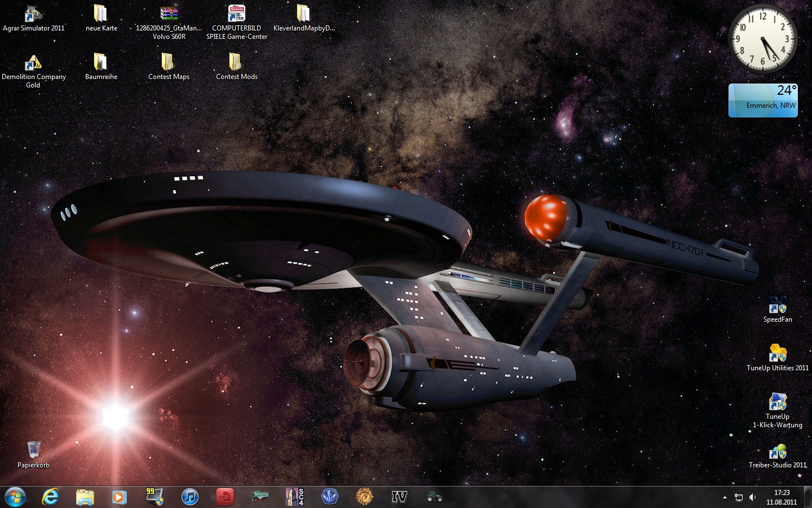The image size is (812, 508).
Task: Select the Agrar Simulator 2011 desktop shortcut
Action: tap(34, 18)
